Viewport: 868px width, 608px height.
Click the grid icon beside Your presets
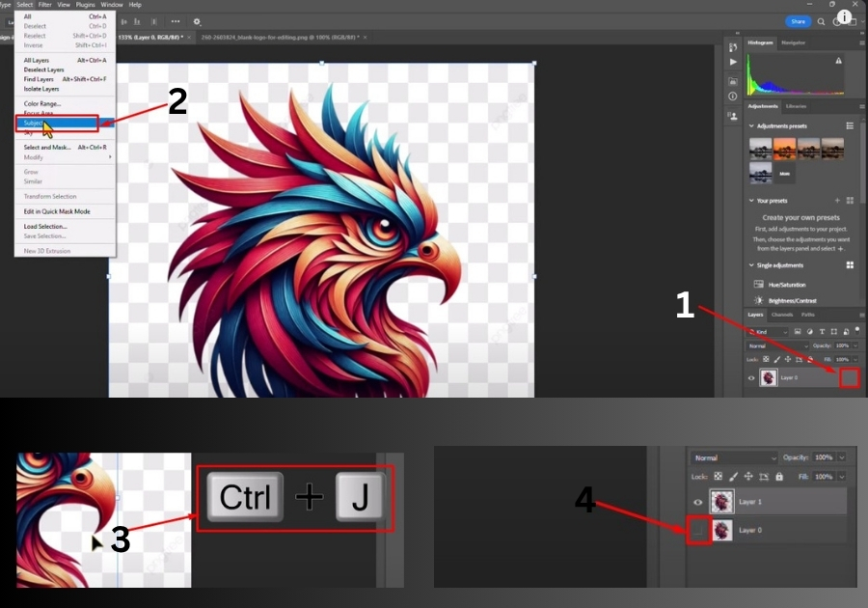850,201
